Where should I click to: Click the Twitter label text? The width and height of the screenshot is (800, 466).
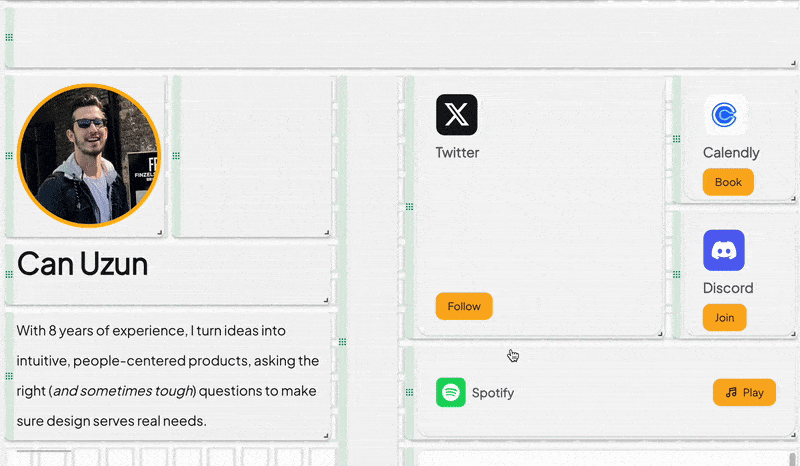pyautogui.click(x=457, y=153)
